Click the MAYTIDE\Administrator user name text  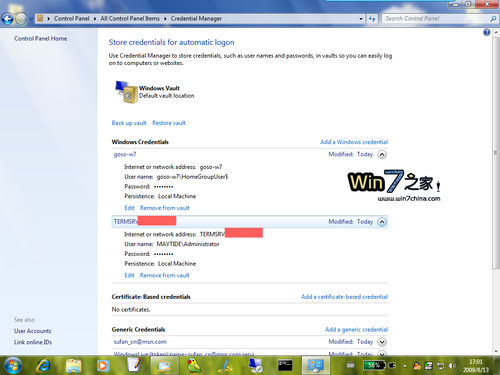(188, 244)
